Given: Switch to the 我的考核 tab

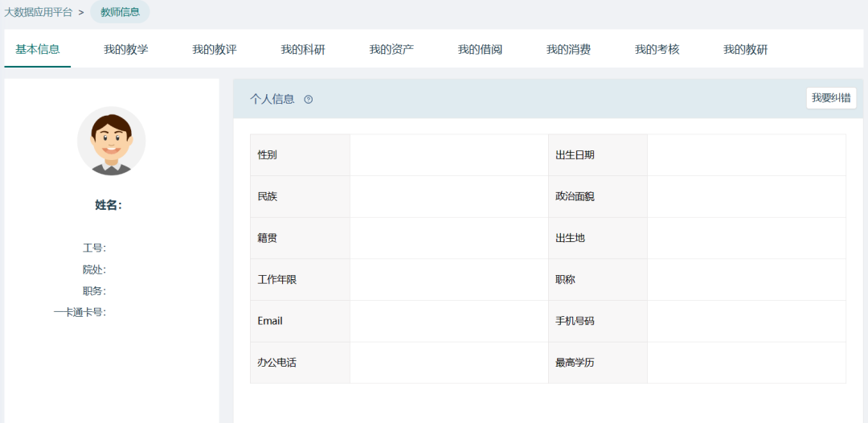Looking at the screenshot, I should [x=657, y=50].
